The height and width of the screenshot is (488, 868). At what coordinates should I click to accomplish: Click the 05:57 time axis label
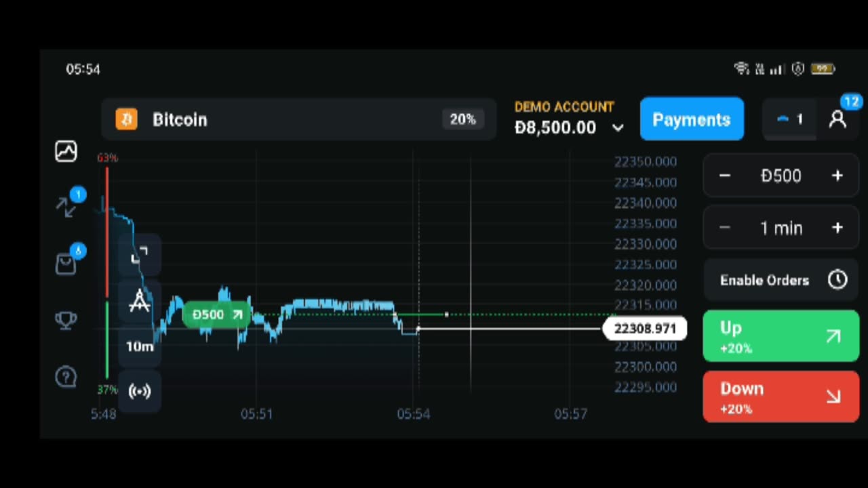click(570, 413)
